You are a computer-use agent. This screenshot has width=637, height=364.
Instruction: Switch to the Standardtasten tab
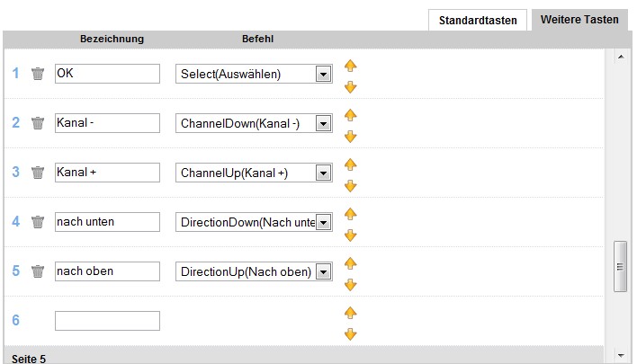478,20
